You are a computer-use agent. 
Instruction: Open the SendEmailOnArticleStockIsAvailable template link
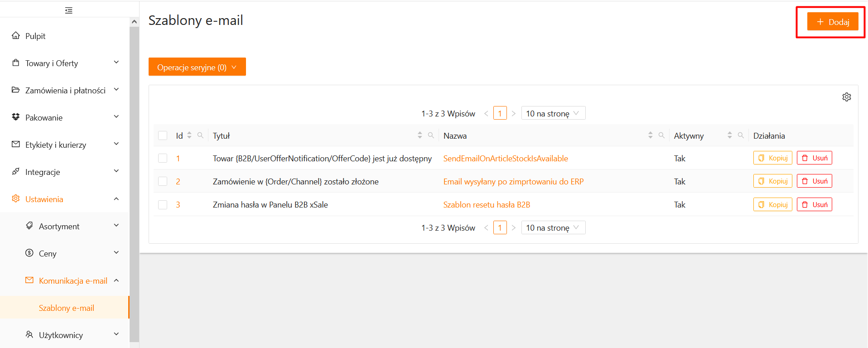tap(505, 158)
